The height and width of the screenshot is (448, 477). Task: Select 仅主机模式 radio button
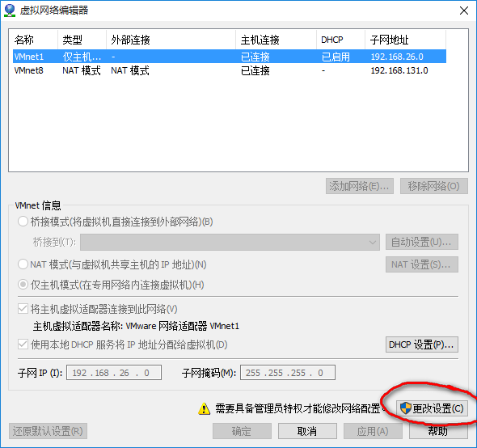(23, 285)
